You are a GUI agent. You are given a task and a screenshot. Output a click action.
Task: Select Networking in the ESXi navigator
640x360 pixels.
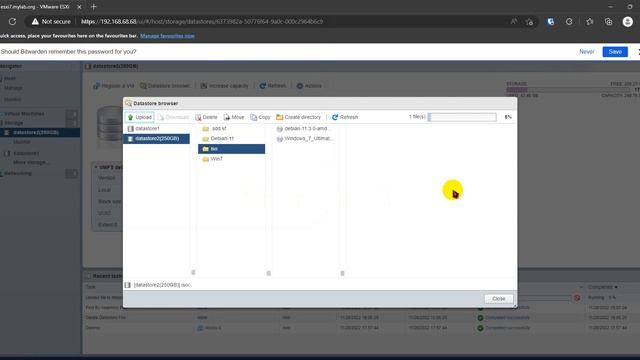[18, 173]
